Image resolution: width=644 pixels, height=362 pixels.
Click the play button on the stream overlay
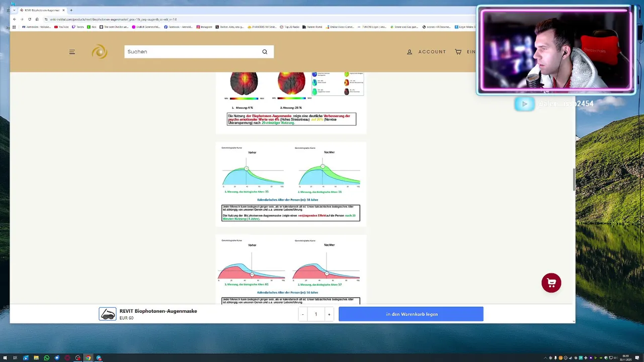pyautogui.click(x=524, y=104)
